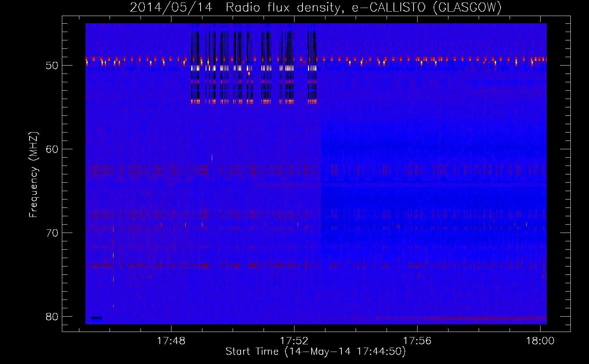
Task: Click the 60 frequency tick label
Action: pos(52,149)
